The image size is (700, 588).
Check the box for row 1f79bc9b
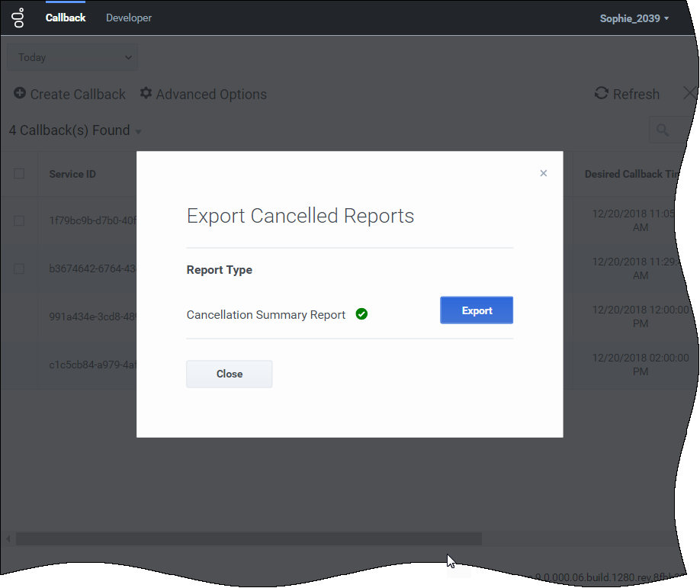click(x=19, y=221)
